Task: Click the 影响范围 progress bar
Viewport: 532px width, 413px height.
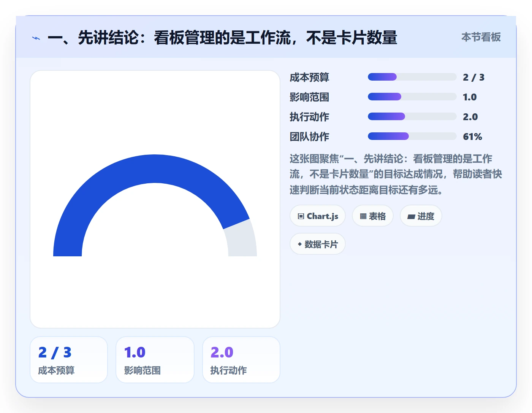Action: click(x=412, y=97)
